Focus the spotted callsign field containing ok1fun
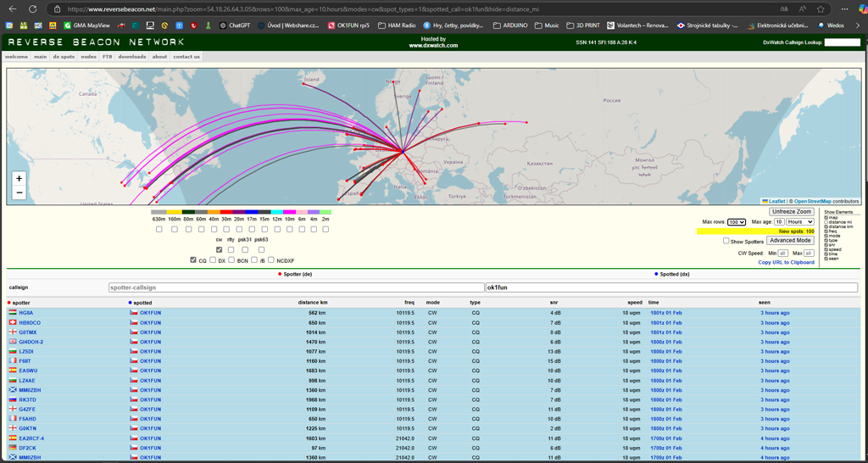Viewport: 868px width, 463px height. 671,287
